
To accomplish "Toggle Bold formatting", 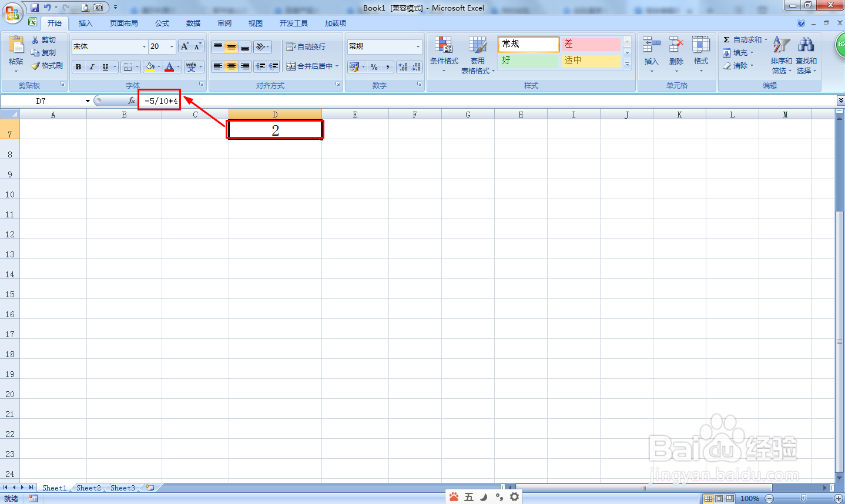I will point(78,67).
